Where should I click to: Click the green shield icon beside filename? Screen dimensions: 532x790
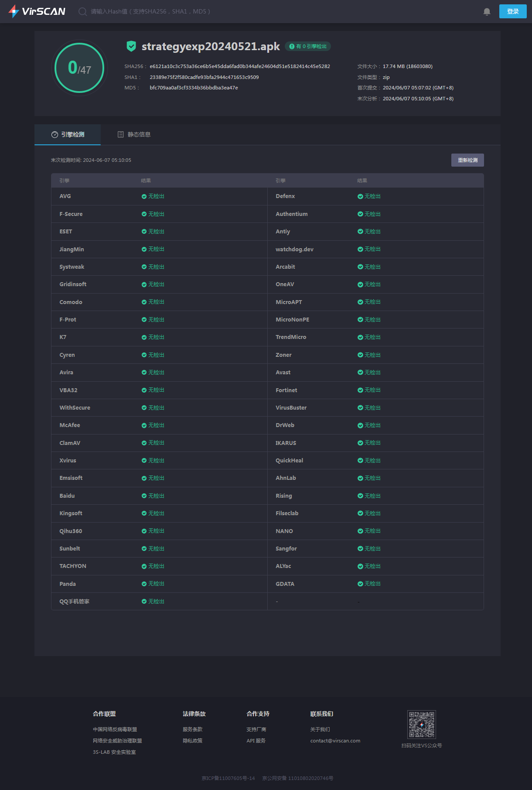coord(131,46)
